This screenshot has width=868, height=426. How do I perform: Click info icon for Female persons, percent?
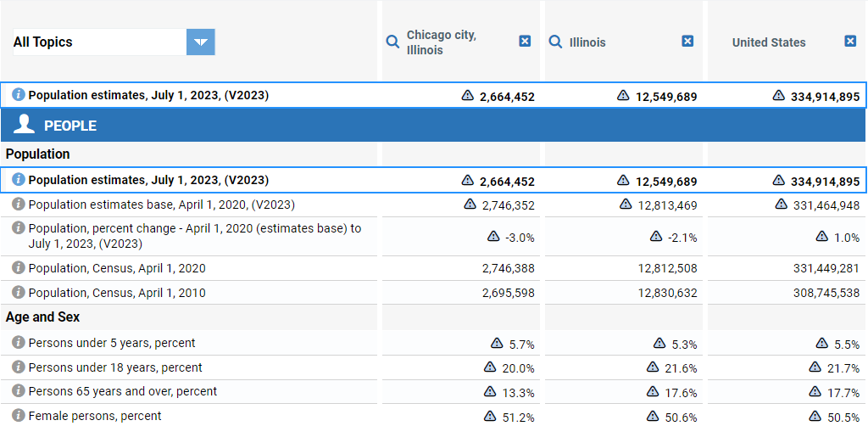coord(18,416)
